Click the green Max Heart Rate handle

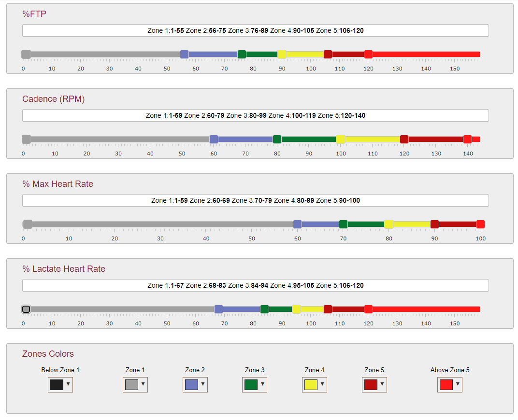[343, 224]
